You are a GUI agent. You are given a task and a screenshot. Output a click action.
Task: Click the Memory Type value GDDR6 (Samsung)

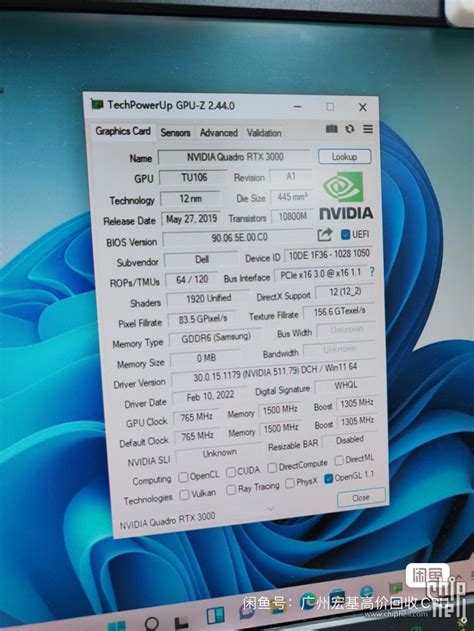pos(216,338)
